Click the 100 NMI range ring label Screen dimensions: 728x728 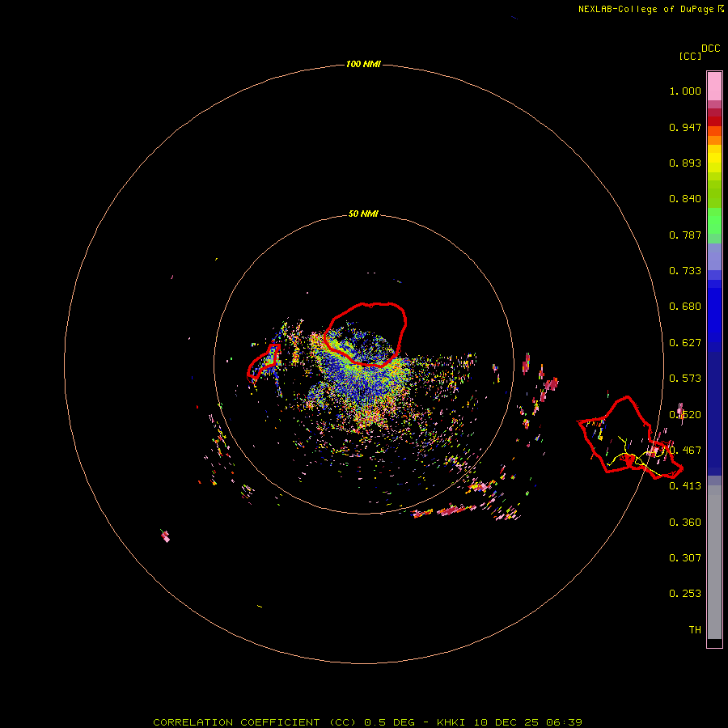(x=363, y=64)
